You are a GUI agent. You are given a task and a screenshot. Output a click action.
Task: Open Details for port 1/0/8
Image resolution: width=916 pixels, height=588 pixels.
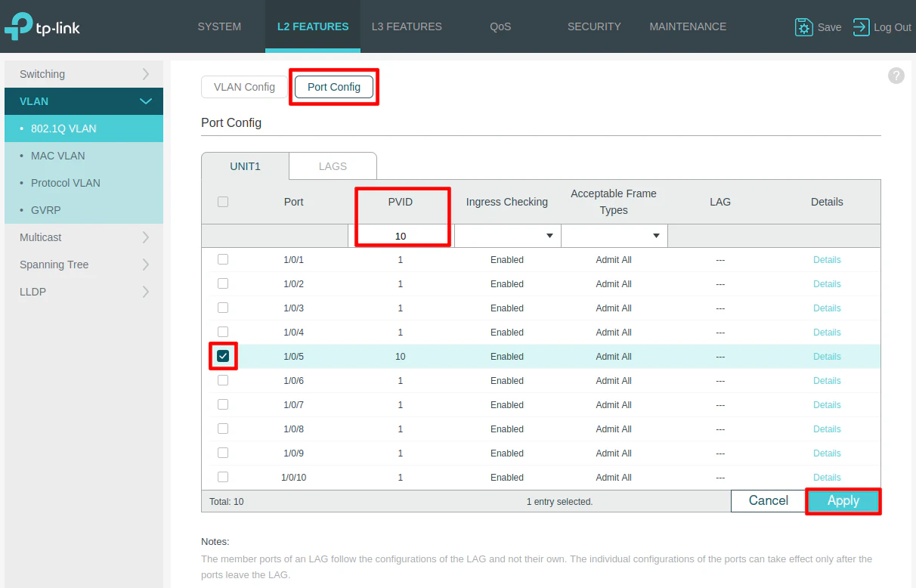point(827,429)
